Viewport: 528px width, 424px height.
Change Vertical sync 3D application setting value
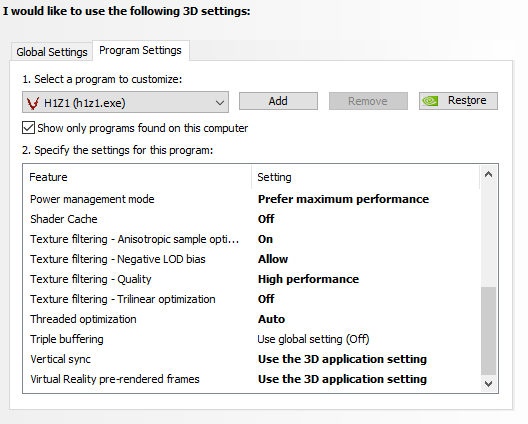(x=342, y=359)
